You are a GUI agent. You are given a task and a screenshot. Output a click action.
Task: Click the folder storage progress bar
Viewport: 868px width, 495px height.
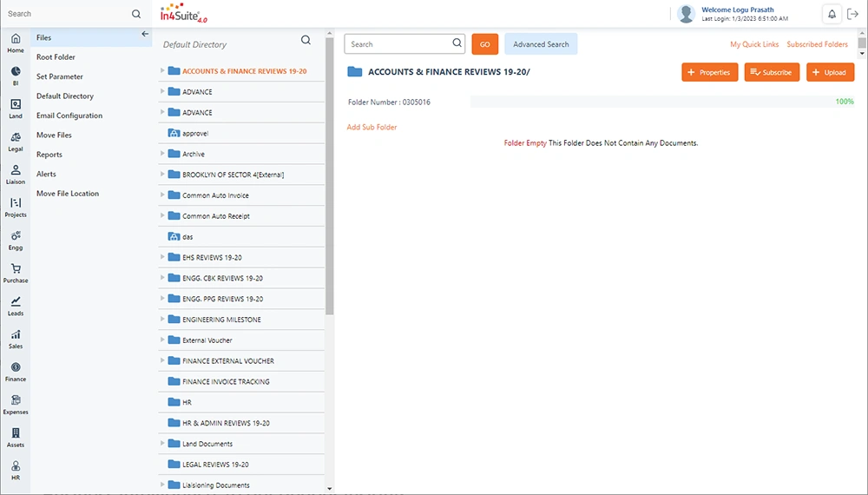(651, 102)
